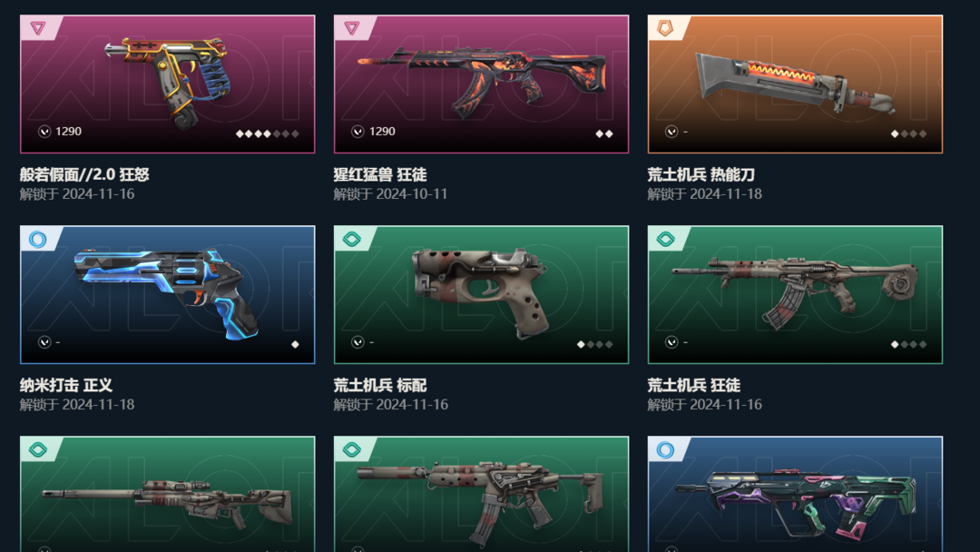Select the 般若假面//2.0 狂怒 pistol thumbnail
Viewport: 980px width, 552px height.
(x=168, y=84)
